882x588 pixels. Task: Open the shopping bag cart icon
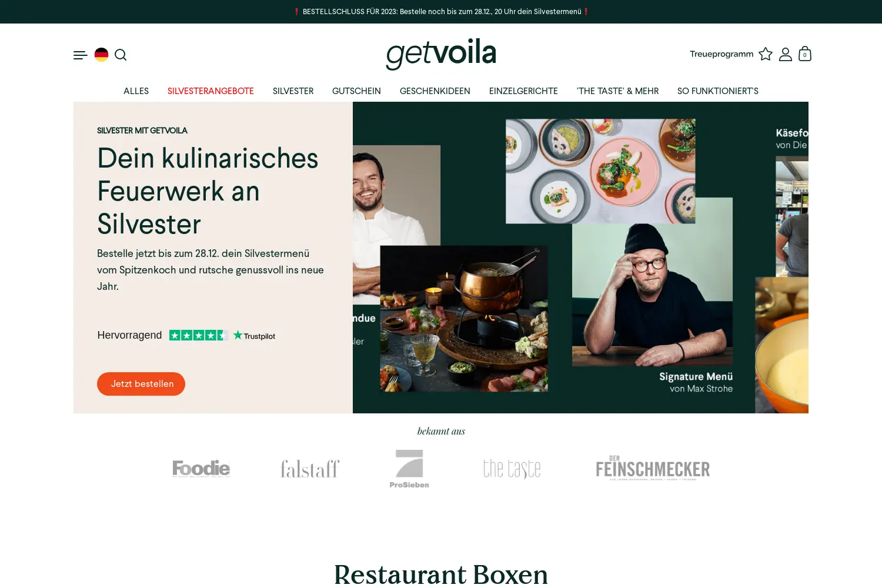805,54
